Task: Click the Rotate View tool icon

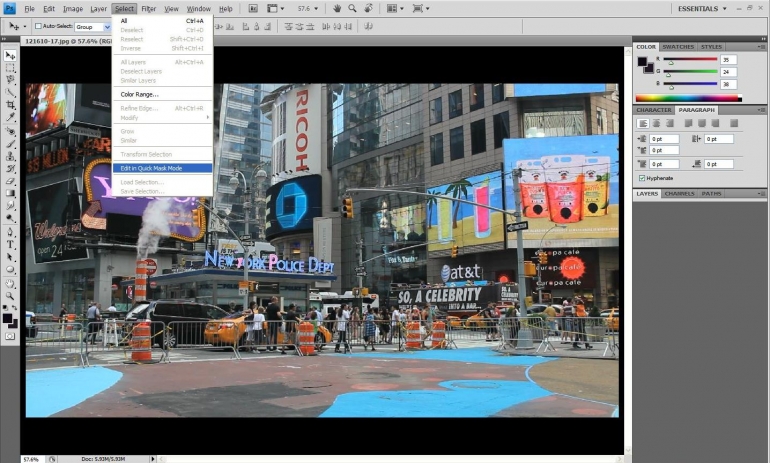Action: [x=368, y=8]
